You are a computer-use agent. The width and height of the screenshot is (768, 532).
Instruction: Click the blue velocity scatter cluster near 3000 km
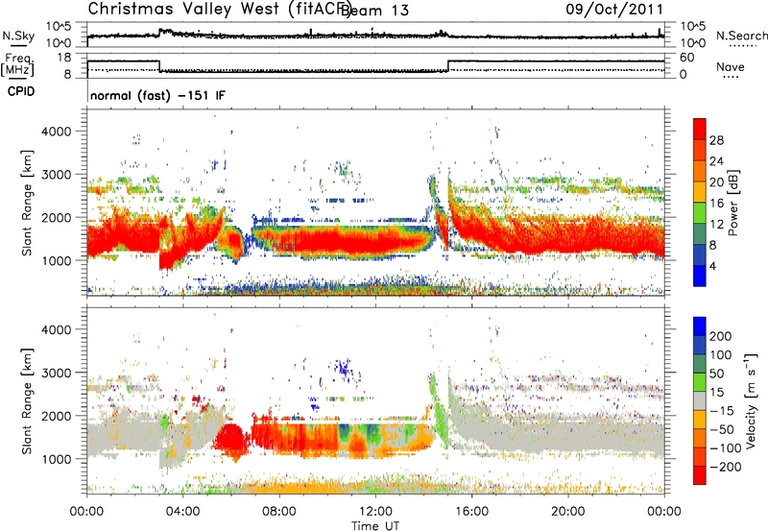[x=346, y=368]
